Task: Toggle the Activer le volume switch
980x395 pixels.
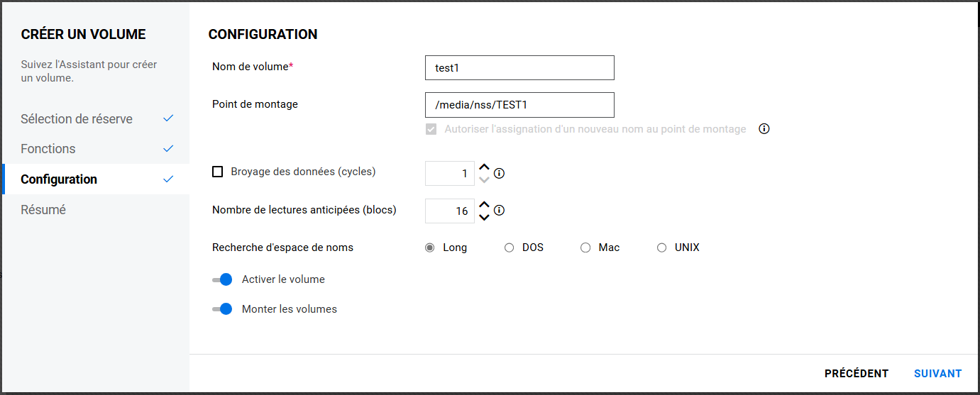Action: coord(223,279)
